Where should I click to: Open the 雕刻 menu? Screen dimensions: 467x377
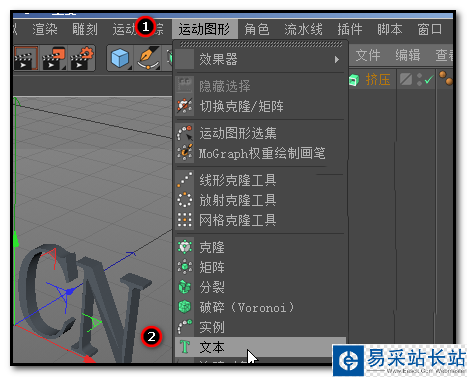(x=85, y=29)
